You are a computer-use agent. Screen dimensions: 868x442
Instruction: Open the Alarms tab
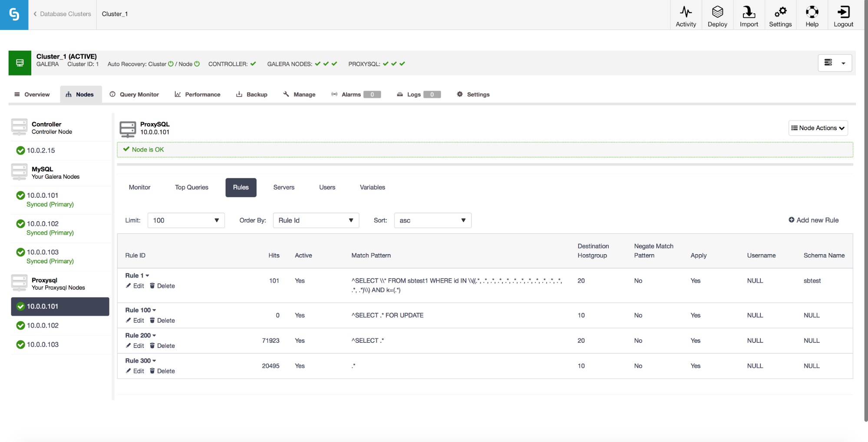coord(356,94)
